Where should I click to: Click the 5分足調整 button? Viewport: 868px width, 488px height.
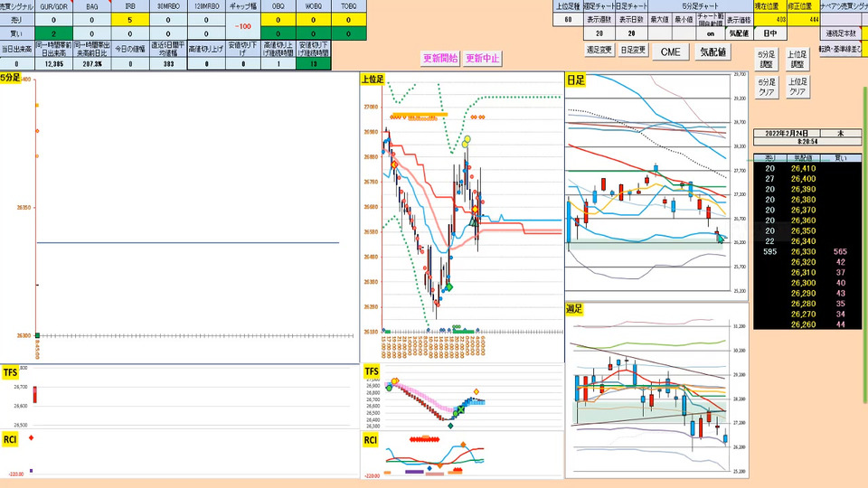coord(767,60)
